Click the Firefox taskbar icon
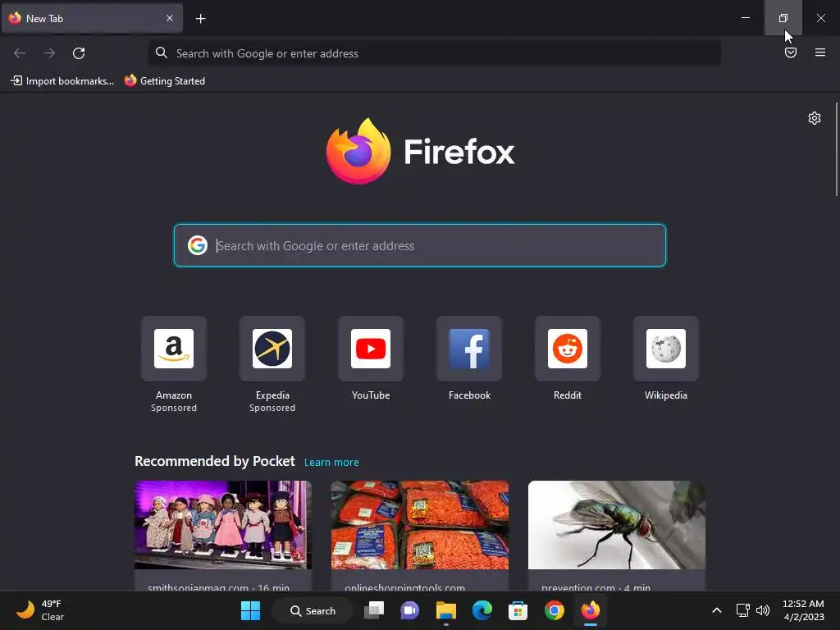840x630 pixels. (x=591, y=610)
